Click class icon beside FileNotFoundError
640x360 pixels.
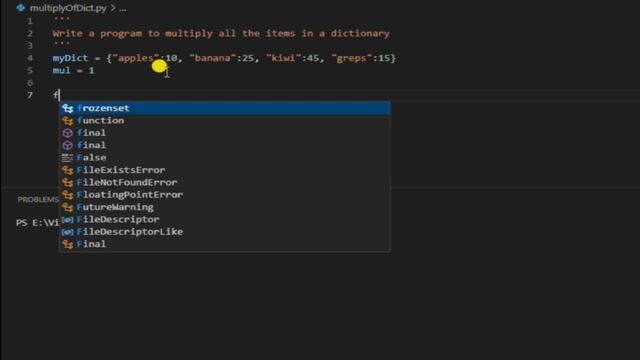(68, 182)
